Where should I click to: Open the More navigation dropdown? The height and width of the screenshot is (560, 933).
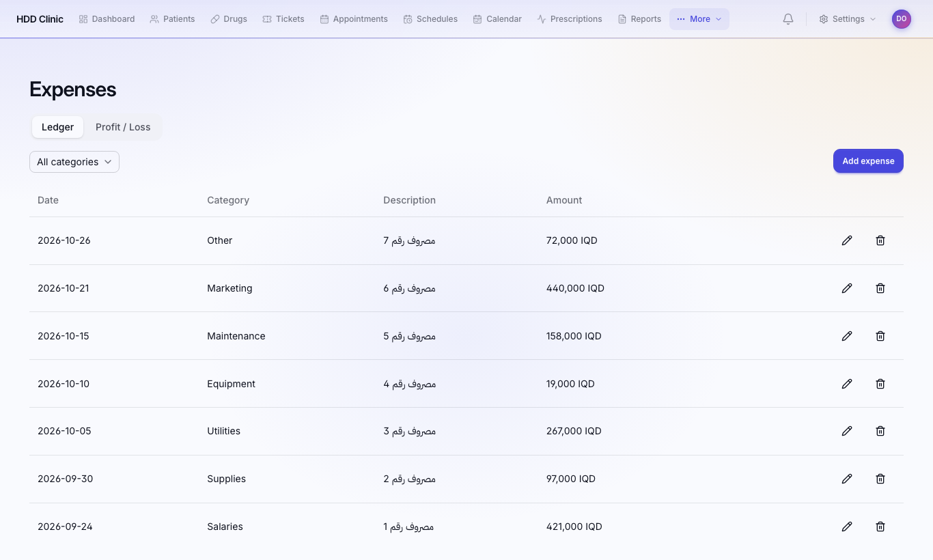[699, 19]
